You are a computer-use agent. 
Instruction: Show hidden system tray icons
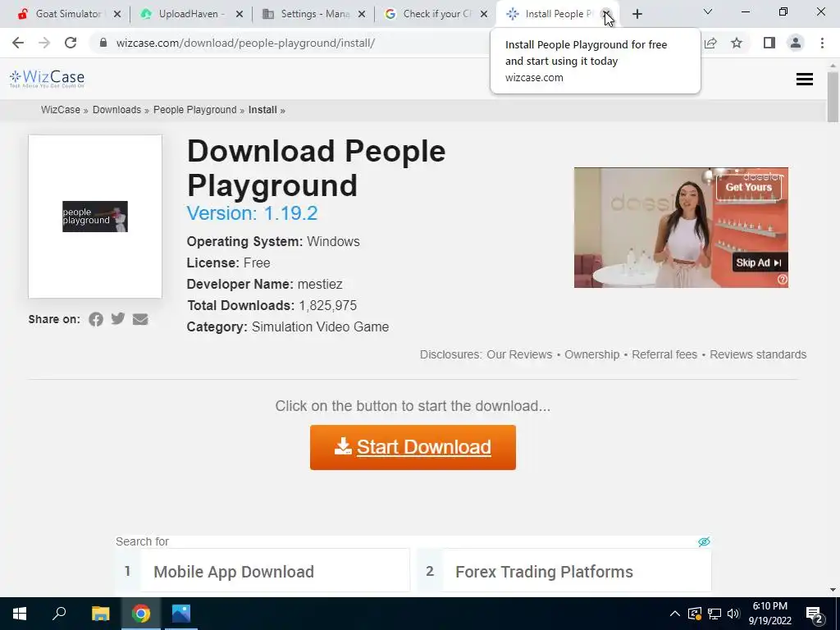pos(675,614)
